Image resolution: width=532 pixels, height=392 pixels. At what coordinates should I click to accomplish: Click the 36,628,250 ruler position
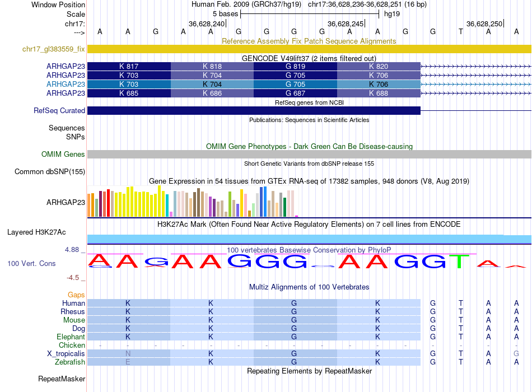484,24
